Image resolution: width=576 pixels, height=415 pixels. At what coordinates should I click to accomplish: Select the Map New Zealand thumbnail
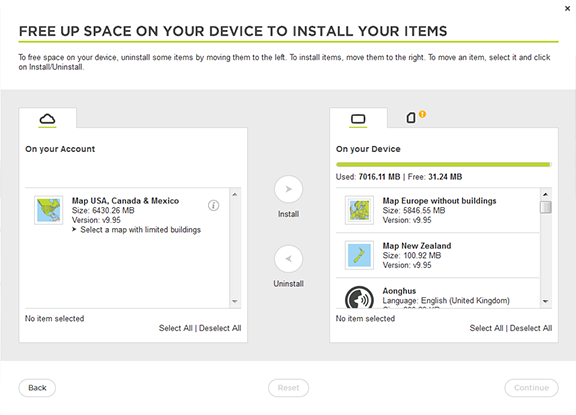[x=359, y=255]
